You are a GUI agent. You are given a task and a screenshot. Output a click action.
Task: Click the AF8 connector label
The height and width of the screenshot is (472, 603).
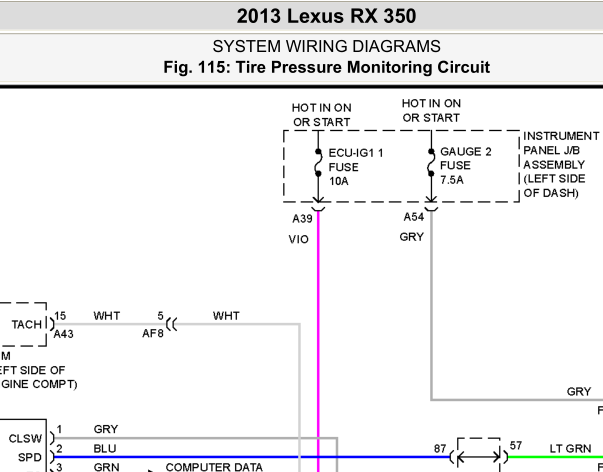153,333
